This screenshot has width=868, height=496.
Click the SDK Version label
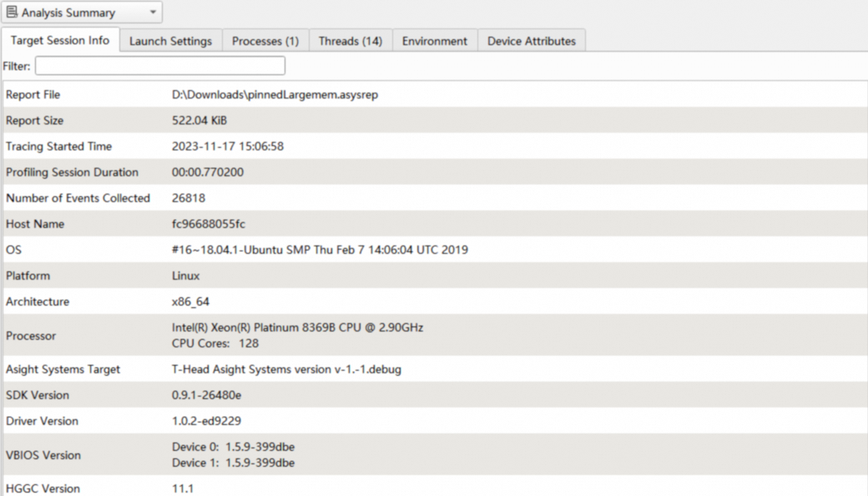[x=38, y=395]
